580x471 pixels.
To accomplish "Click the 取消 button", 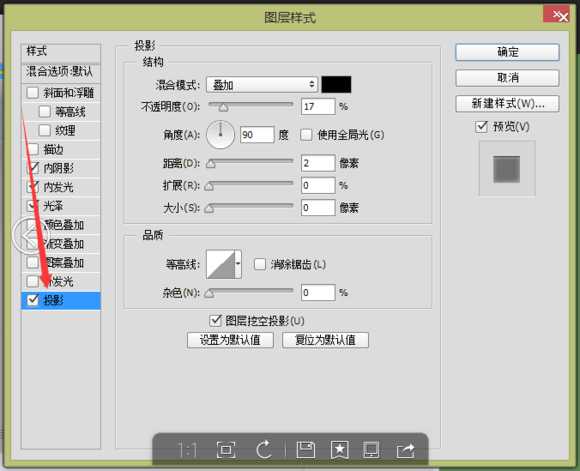I will (x=507, y=78).
